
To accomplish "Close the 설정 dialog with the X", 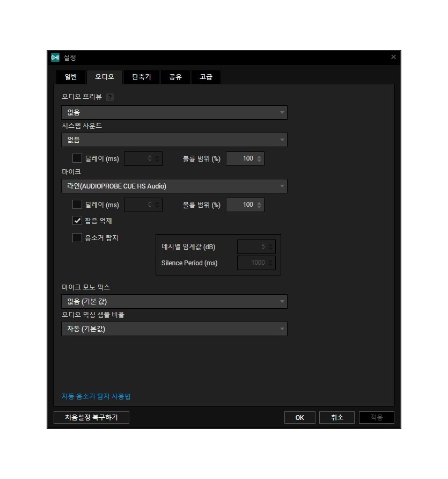I will tap(393, 57).
